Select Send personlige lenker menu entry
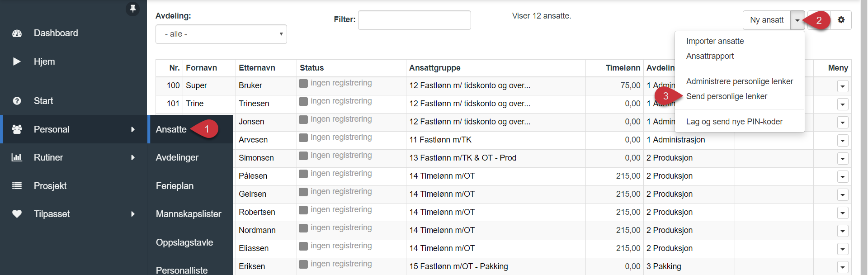The height and width of the screenshot is (275, 868). (726, 96)
